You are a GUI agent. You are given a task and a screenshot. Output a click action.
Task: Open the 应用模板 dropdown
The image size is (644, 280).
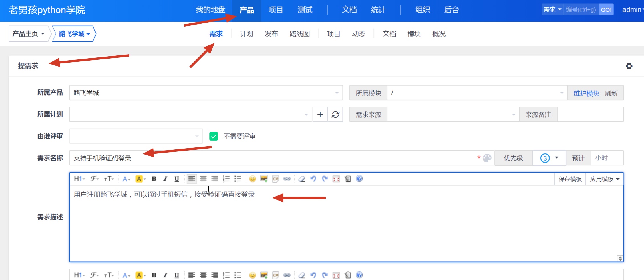pos(605,179)
